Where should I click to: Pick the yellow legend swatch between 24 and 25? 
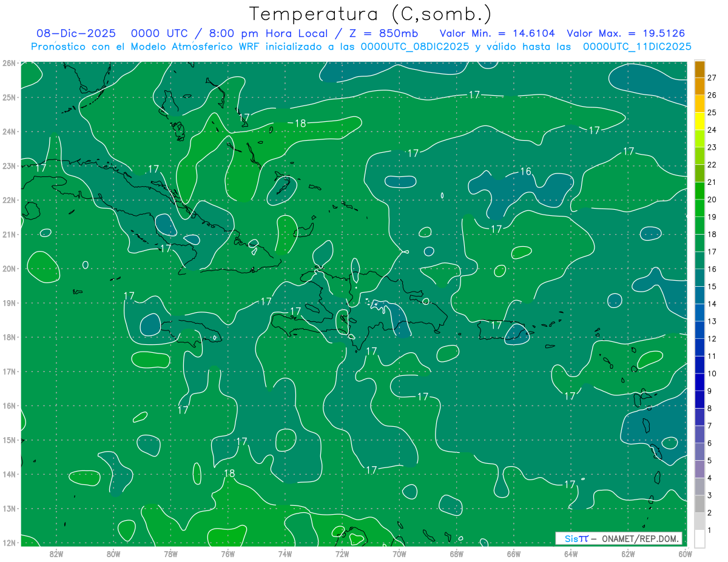click(x=699, y=121)
